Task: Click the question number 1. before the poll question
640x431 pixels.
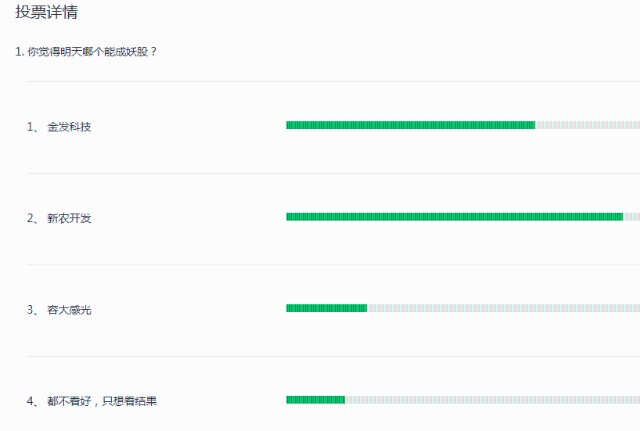Action: tap(20, 51)
